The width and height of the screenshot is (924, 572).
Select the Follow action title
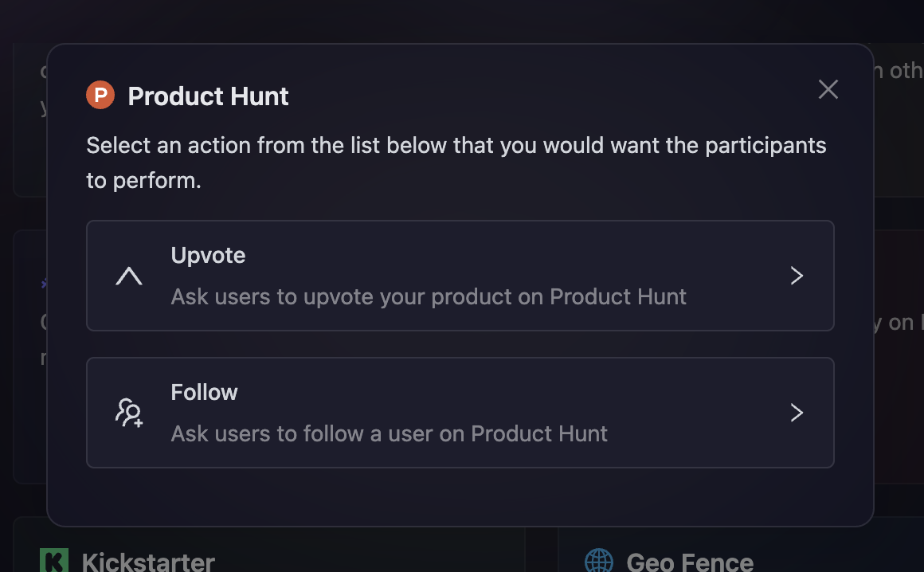point(204,392)
